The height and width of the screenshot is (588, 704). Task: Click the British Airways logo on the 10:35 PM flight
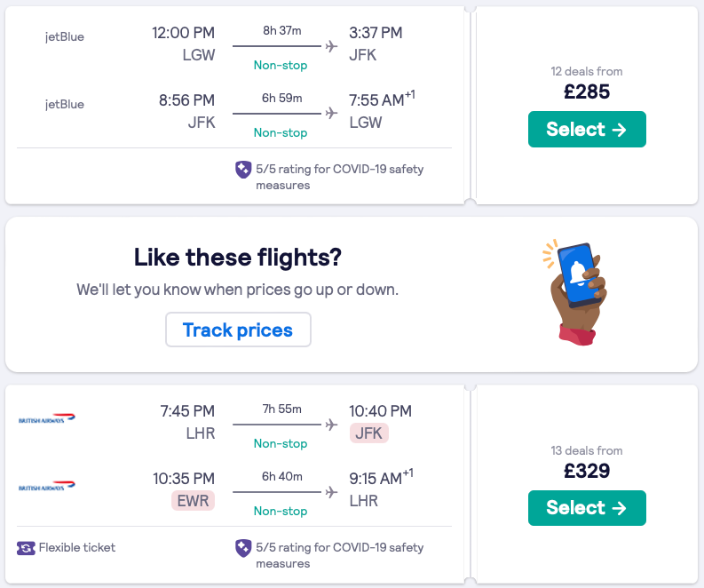click(47, 486)
